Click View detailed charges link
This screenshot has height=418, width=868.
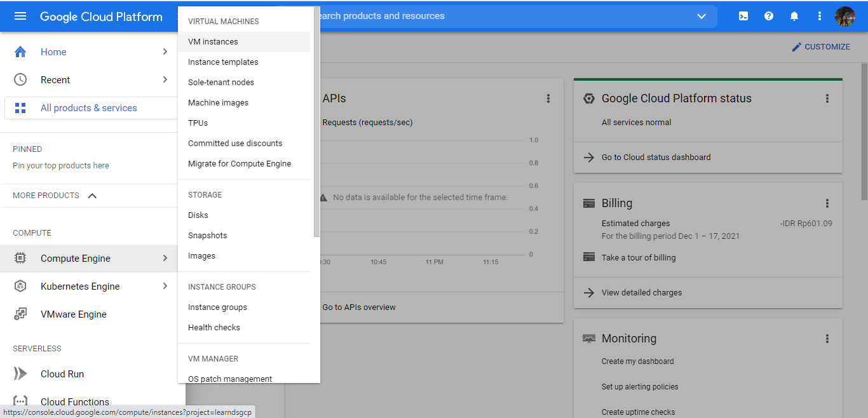tap(642, 293)
